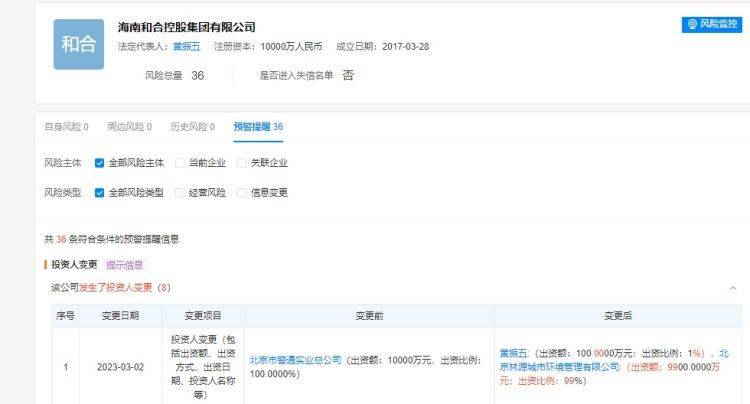Screen dimensions: 750x404
Task: Uncheck the 全部风险主体 checkbox
Action: point(100,163)
